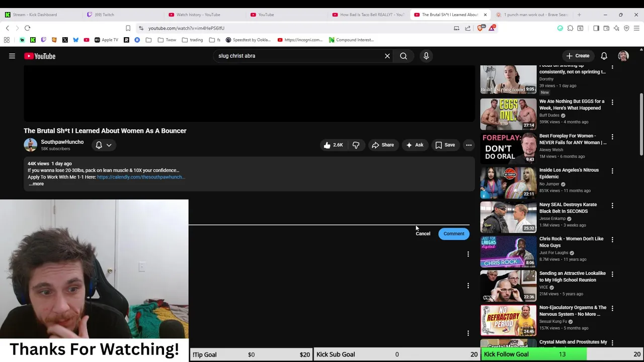The width and height of the screenshot is (644, 362).
Task: Open Chris Rock video thumbnail
Action: (x=508, y=251)
